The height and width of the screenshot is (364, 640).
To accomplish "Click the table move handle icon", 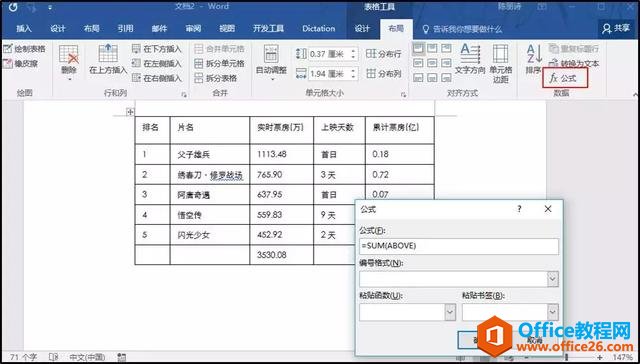I will (130, 112).
